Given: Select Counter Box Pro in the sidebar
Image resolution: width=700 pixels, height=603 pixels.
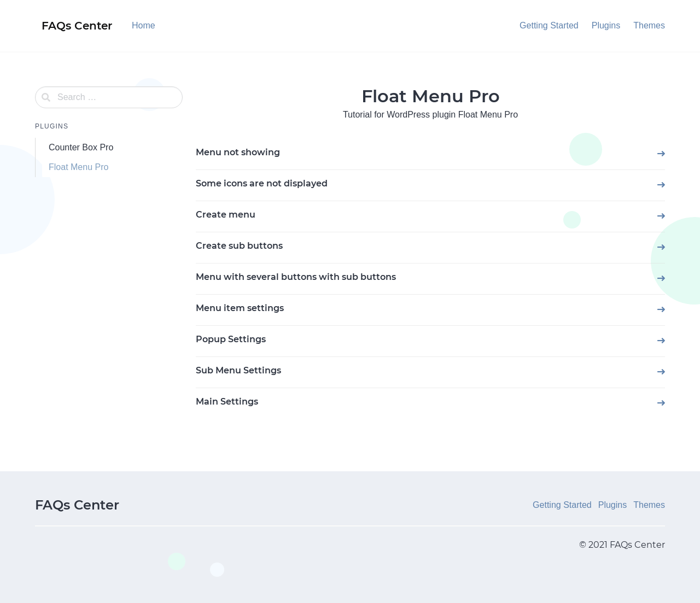Looking at the screenshot, I should 81,148.
